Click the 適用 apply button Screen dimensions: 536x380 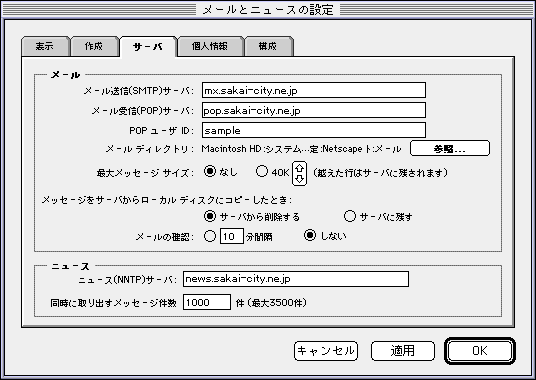(x=403, y=351)
